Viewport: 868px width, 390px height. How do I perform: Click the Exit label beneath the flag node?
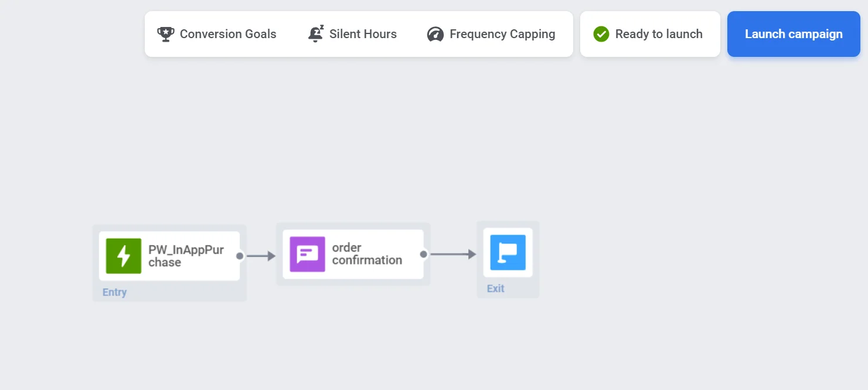click(x=495, y=288)
